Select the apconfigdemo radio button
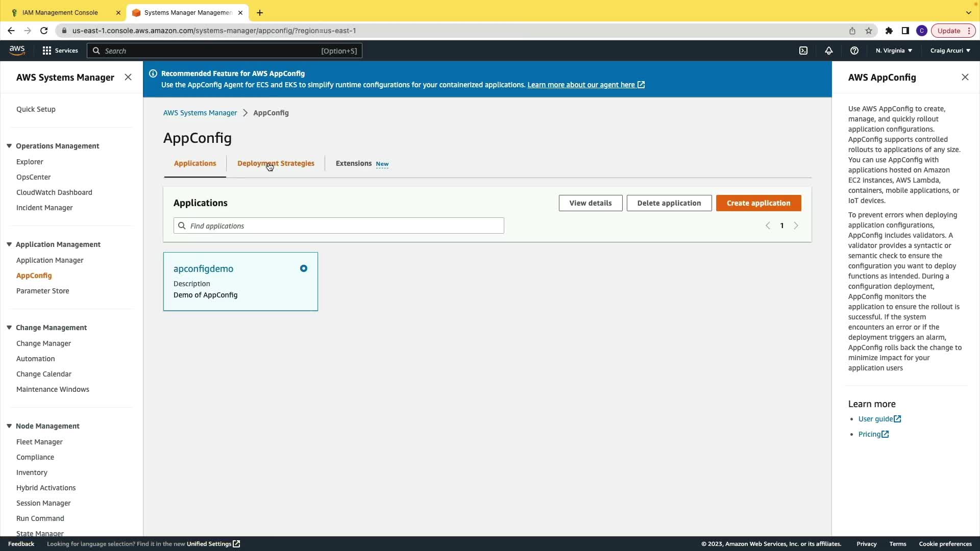Image resolution: width=980 pixels, height=551 pixels. click(304, 268)
